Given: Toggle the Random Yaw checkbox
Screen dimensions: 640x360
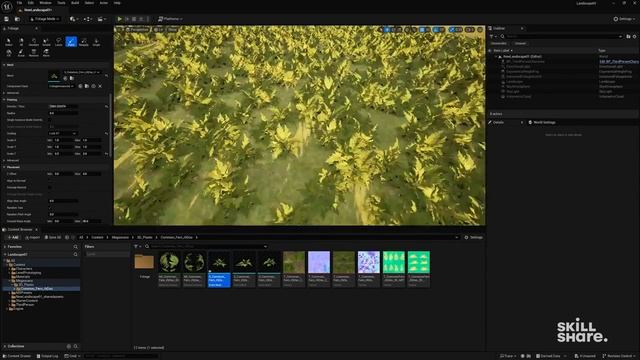Looking at the screenshot, I should point(50,208).
